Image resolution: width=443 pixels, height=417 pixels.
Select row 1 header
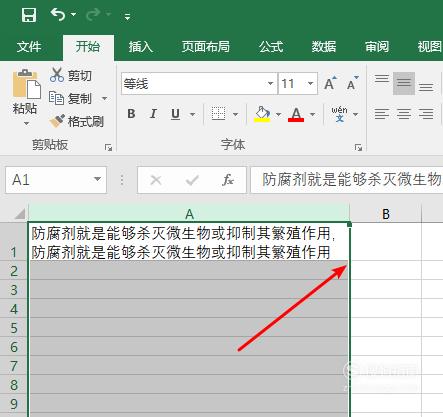pos(14,242)
